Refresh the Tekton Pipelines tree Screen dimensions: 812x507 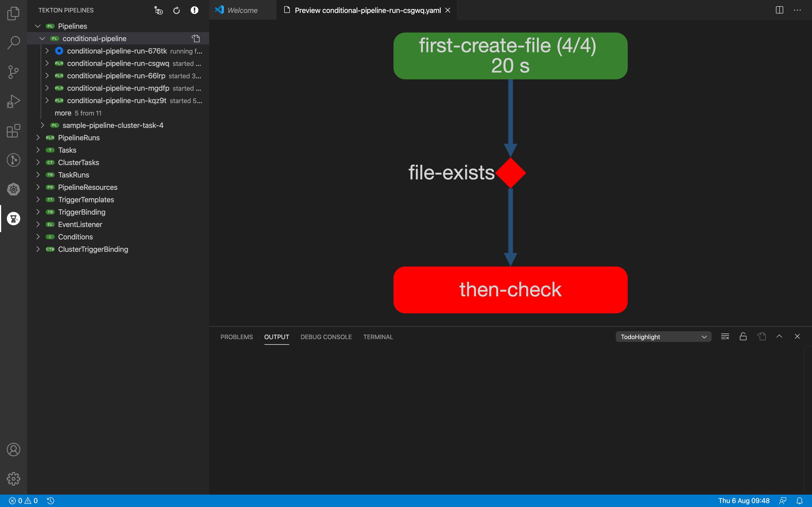coord(176,10)
